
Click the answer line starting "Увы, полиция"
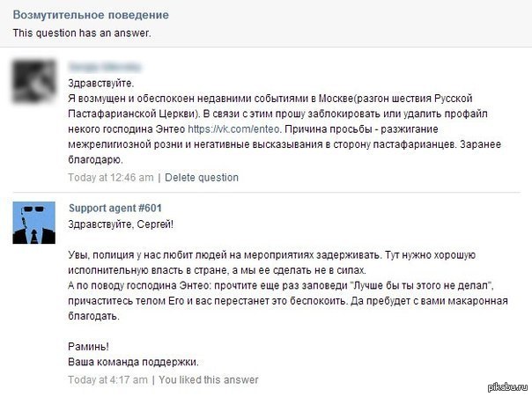click(x=271, y=254)
